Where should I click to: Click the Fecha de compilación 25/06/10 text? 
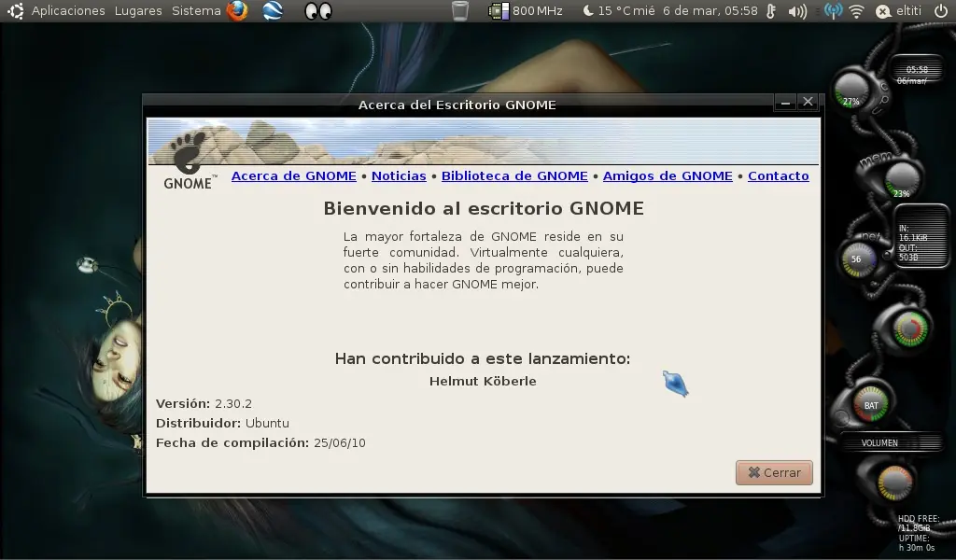(260, 443)
